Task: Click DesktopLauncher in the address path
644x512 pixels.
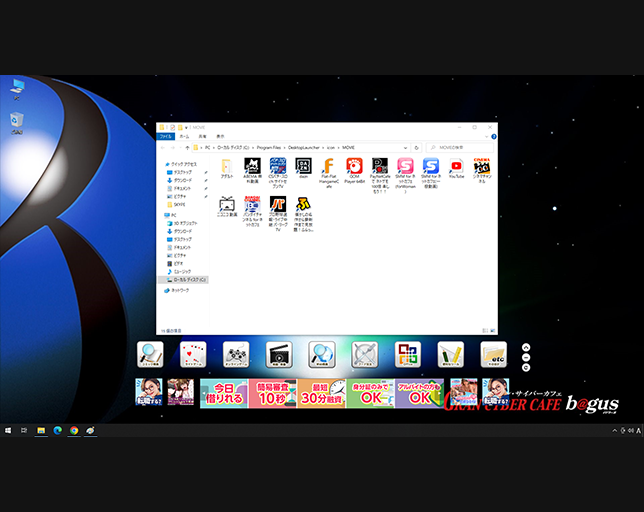Action: pos(304,147)
